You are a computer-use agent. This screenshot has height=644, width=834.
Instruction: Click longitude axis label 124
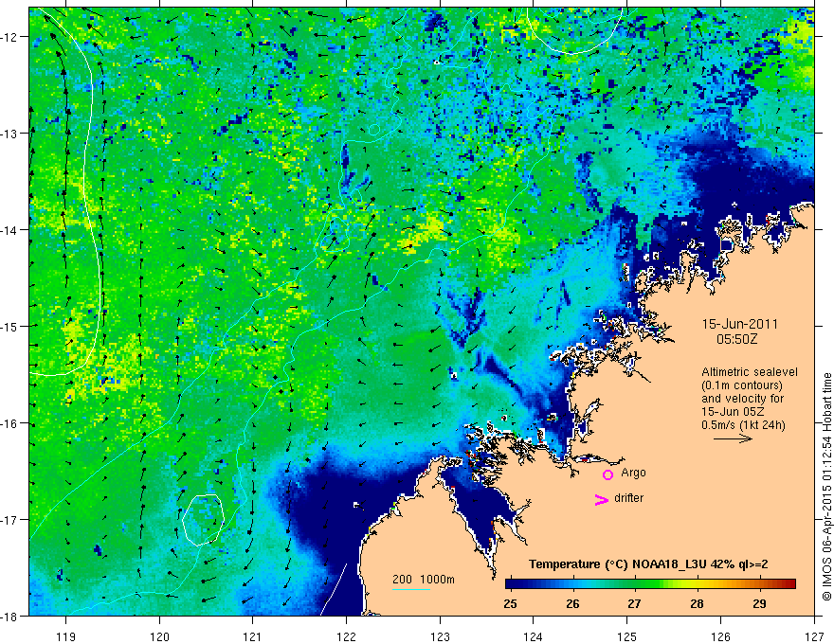534,636
